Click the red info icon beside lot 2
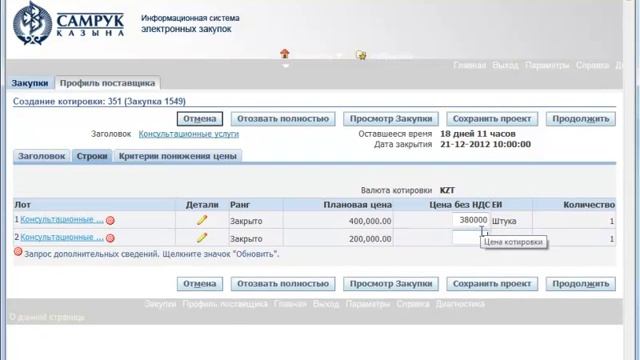This screenshot has height=360, width=640. (110, 238)
